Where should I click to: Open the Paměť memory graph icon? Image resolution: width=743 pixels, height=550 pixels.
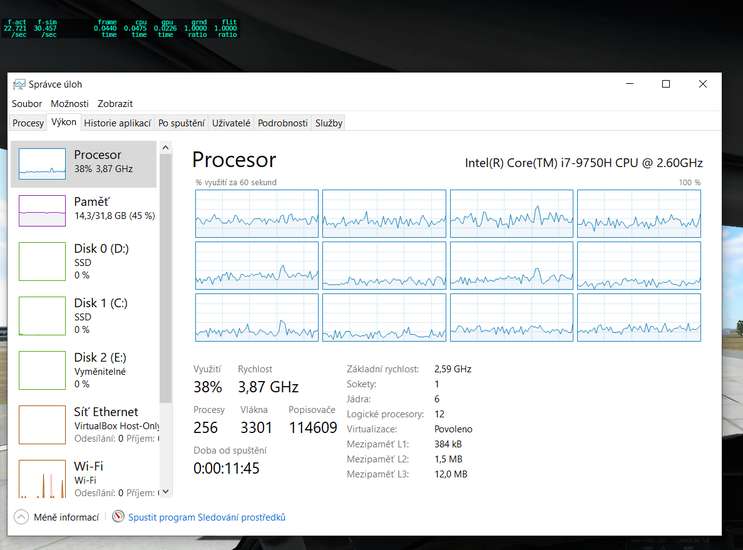click(x=42, y=211)
